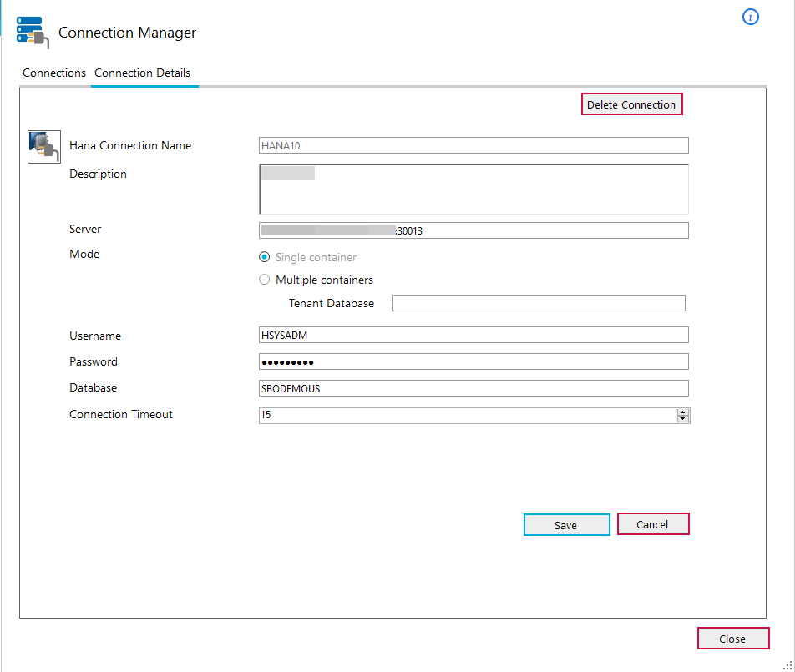Increase Connection Timeout with up arrow
Screen dimensions: 795x672
tap(683, 412)
